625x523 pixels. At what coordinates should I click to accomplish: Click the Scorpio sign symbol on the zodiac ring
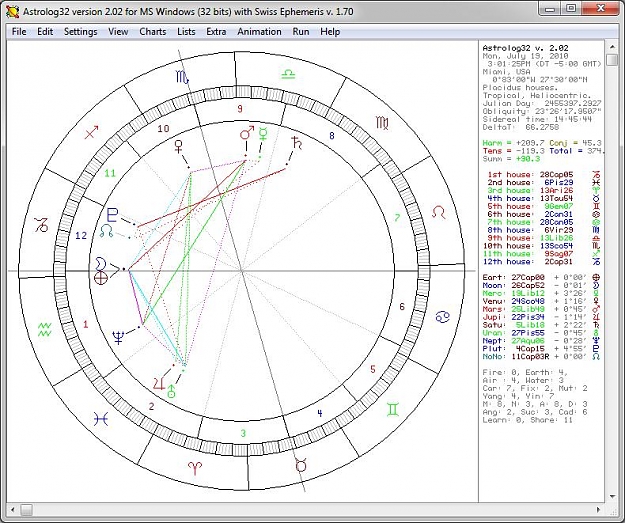coord(182,77)
